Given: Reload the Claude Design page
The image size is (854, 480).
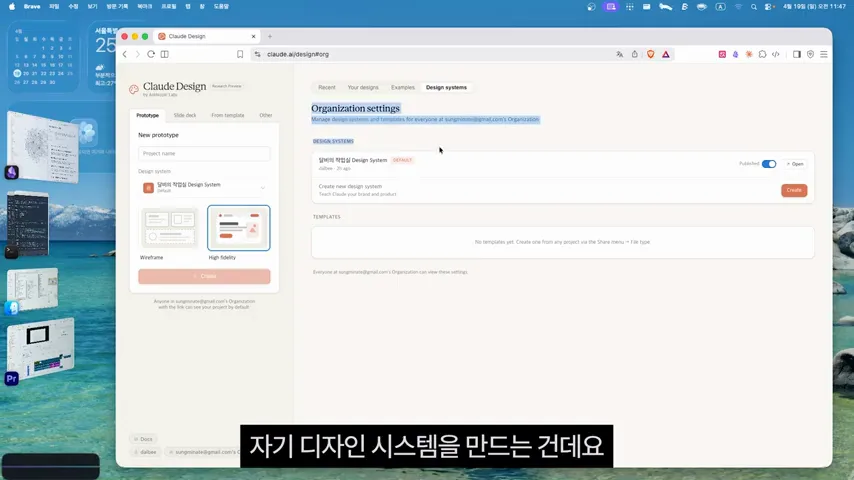Looking at the screenshot, I should pyautogui.click(x=151, y=54).
